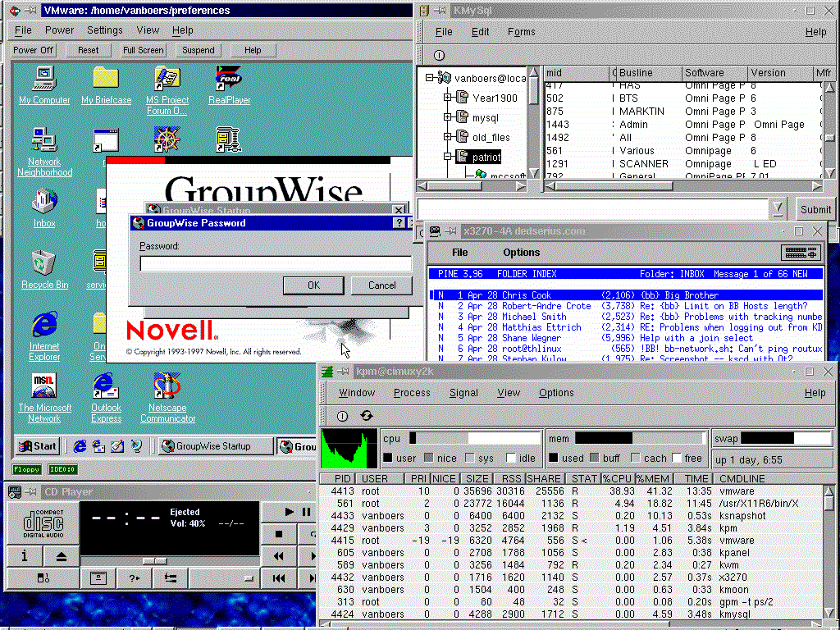Stop the CD Player playback
Viewport: 840px width, 630px height.
[278, 534]
